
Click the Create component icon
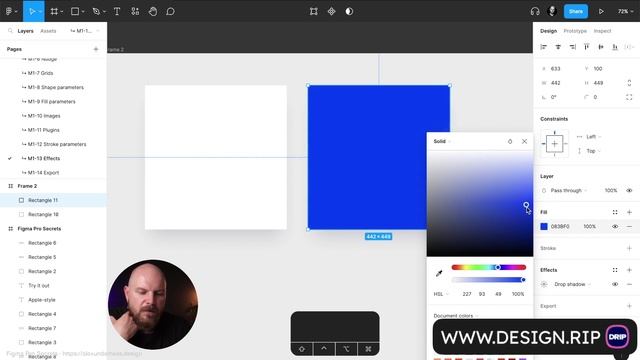(x=331, y=11)
